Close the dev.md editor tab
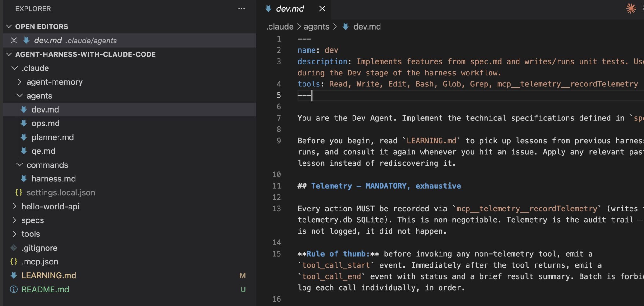This screenshot has width=644, height=306. pyautogui.click(x=322, y=8)
